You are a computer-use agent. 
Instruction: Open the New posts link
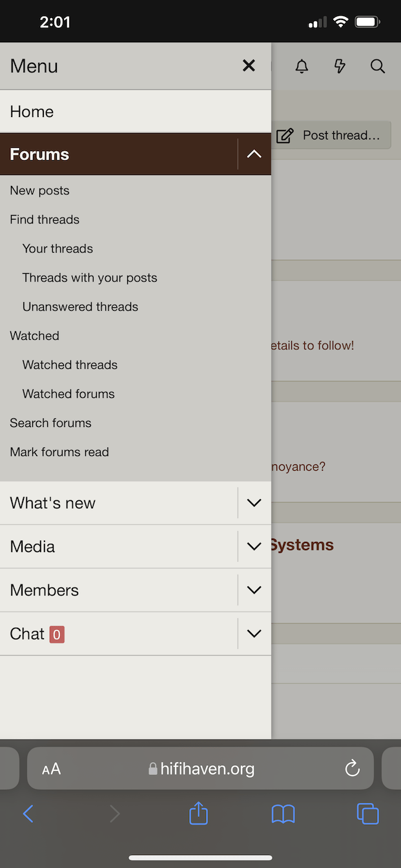pyautogui.click(x=39, y=191)
